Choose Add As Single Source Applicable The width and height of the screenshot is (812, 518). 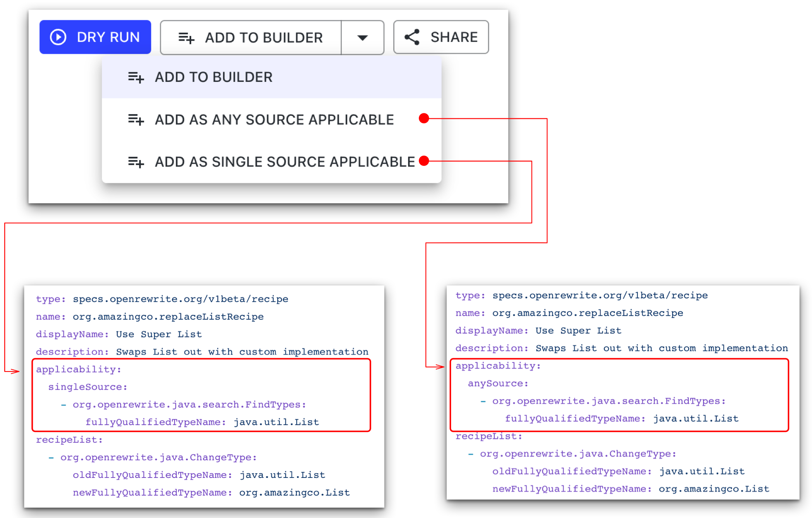[x=271, y=162]
